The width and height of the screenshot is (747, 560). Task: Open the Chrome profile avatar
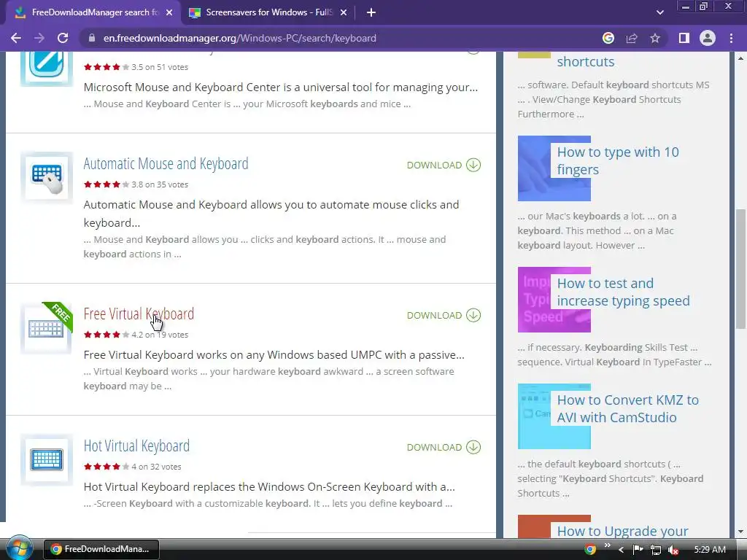pyautogui.click(x=708, y=38)
